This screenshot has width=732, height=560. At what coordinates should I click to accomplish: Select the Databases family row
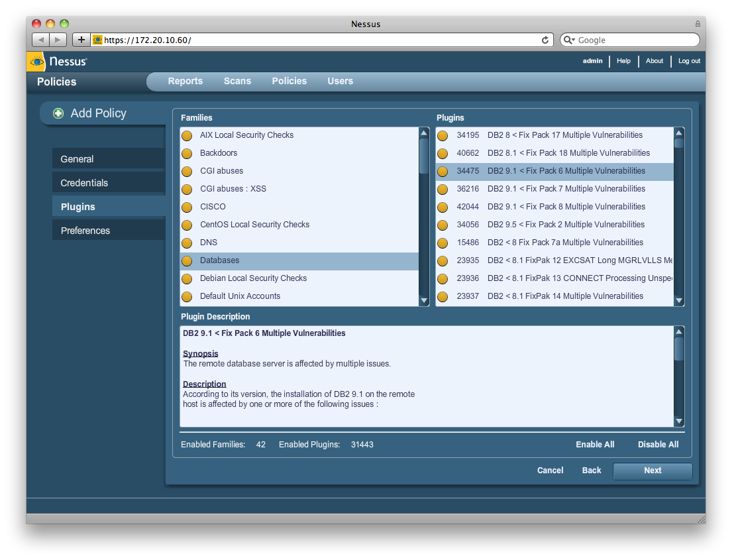click(299, 260)
